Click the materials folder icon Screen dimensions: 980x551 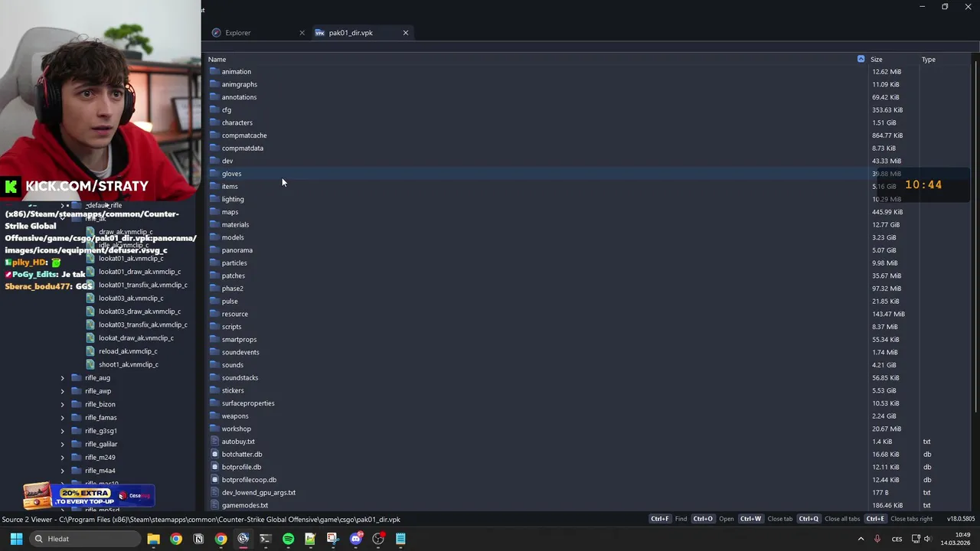pos(214,224)
